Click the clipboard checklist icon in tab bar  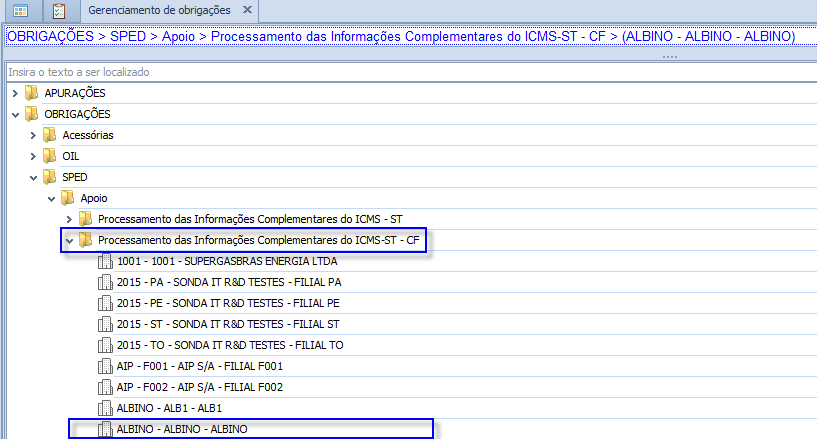click(x=58, y=11)
